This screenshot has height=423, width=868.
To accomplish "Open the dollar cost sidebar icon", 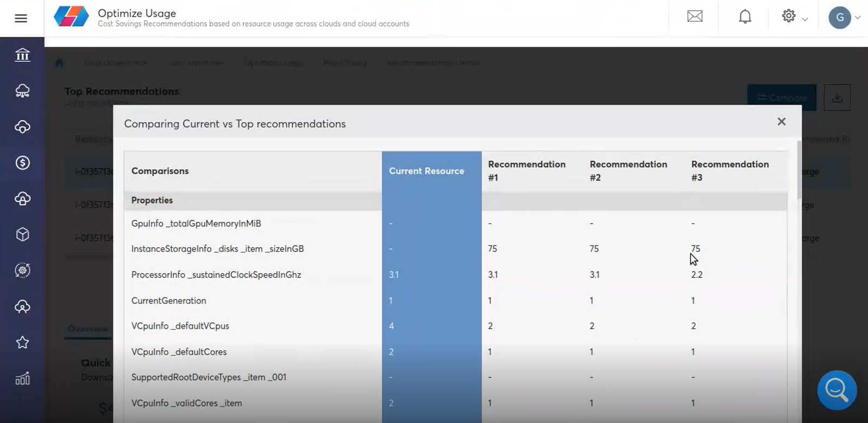I will tap(22, 163).
